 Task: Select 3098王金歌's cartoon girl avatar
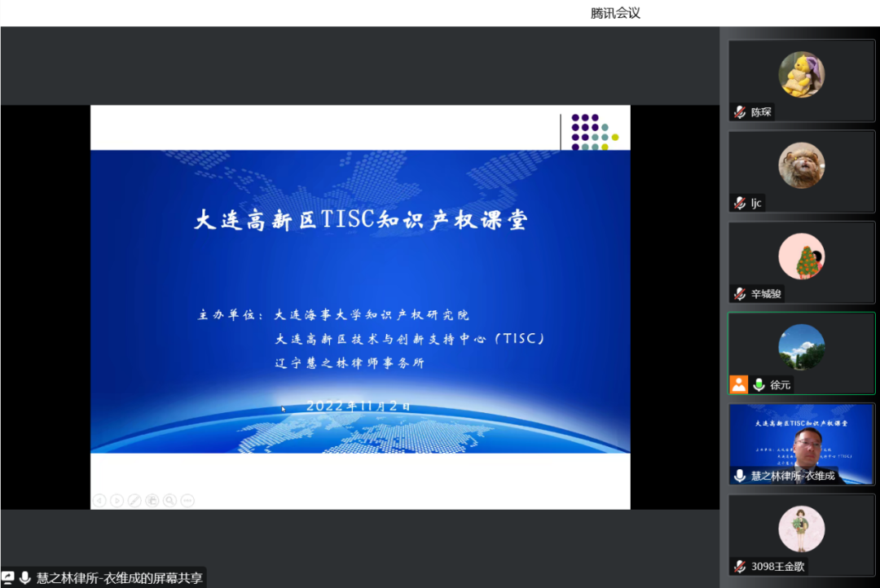802,529
